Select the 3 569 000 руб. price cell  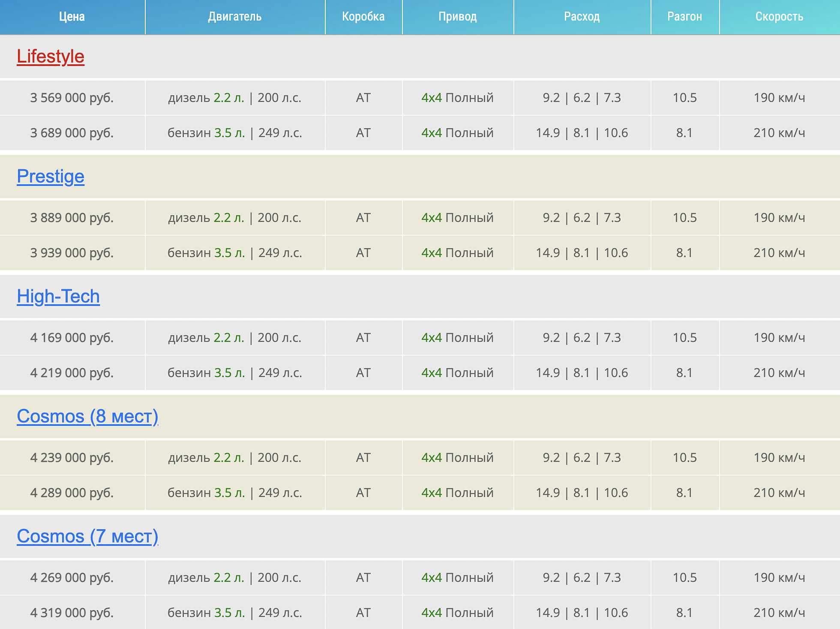(x=72, y=98)
